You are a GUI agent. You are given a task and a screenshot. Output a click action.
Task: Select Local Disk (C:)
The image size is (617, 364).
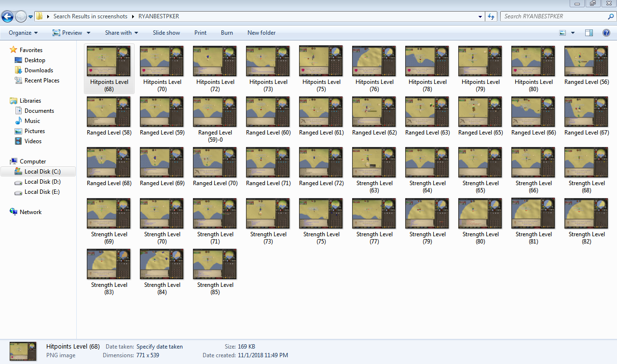coord(42,172)
